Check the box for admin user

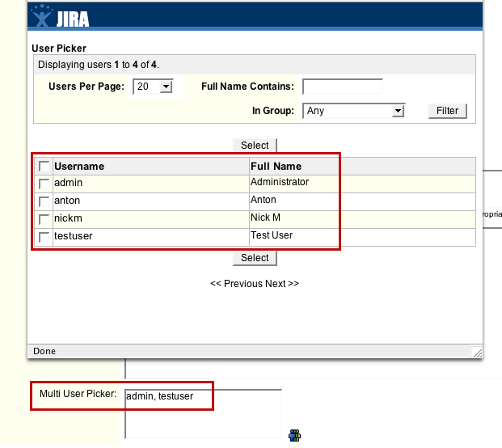tap(44, 184)
